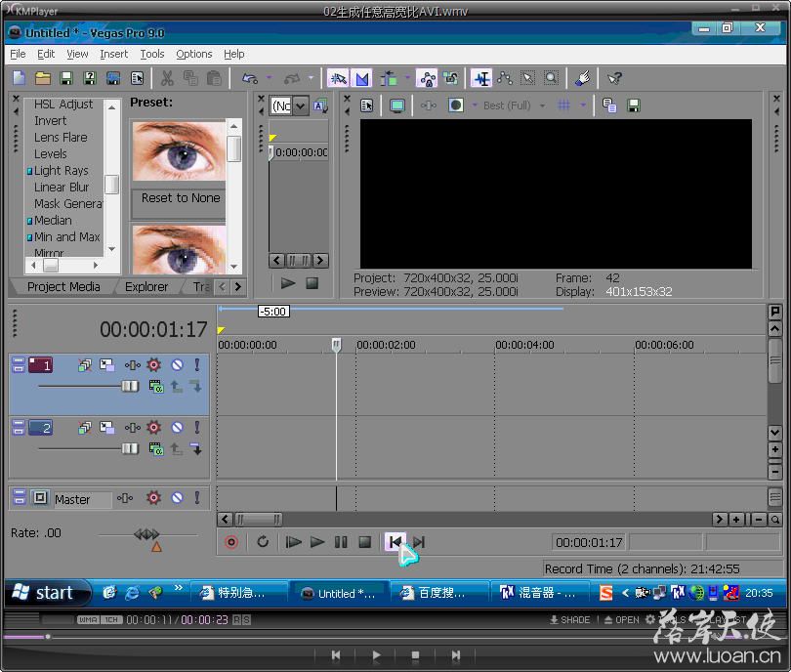791x672 pixels.
Task: Open the Edit menu
Action: 46,54
